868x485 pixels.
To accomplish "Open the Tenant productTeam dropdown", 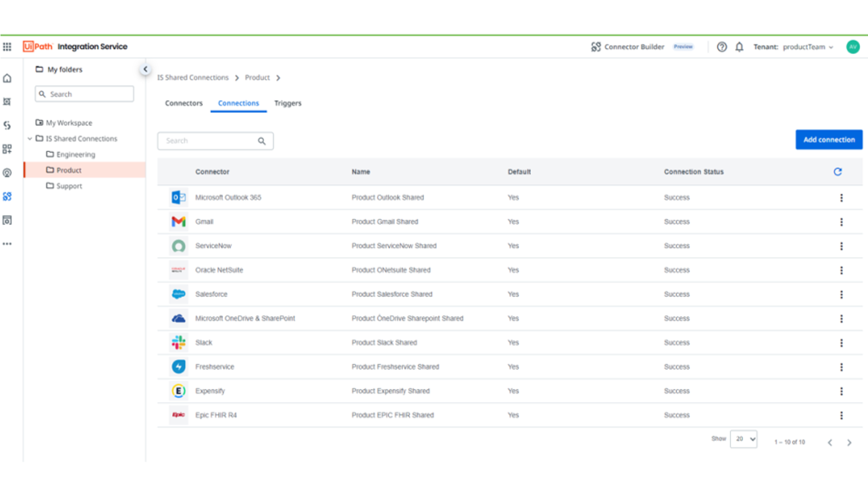I will (793, 47).
